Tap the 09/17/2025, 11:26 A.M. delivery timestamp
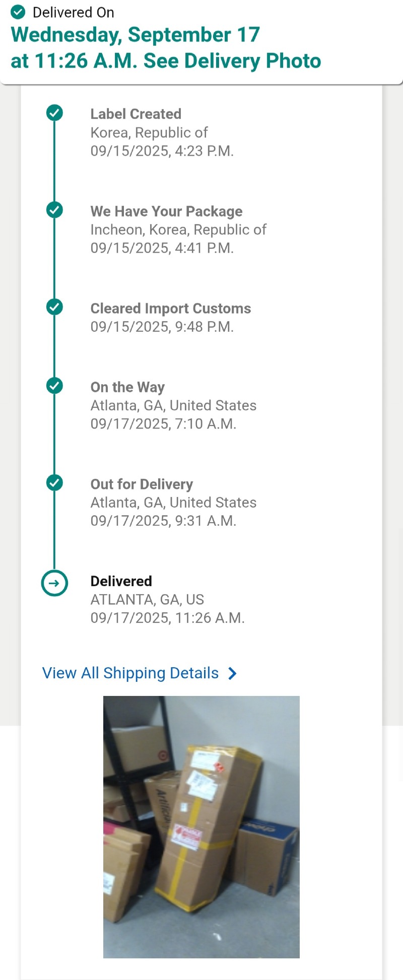This screenshot has height=980, width=403. tap(167, 618)
